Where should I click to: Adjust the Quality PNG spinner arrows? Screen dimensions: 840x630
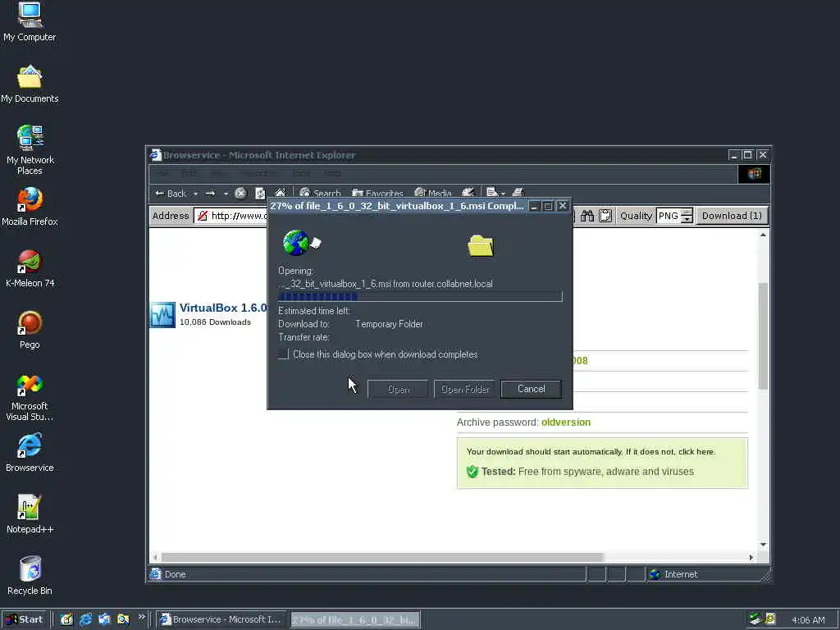(x=687, y=216)
